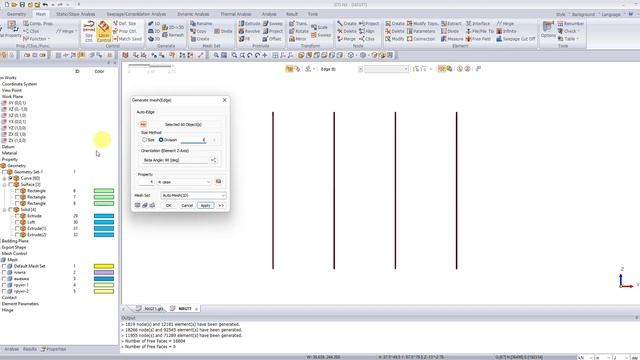Toggle the Surface [3] checkbox
The image size is (640, 360).
pos(11,184)
